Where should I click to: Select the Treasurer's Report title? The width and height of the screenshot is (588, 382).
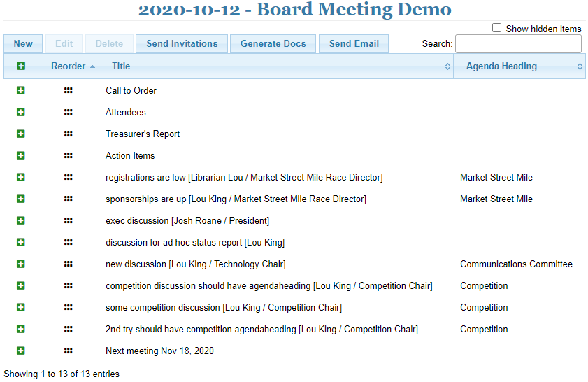click(143, 134)
